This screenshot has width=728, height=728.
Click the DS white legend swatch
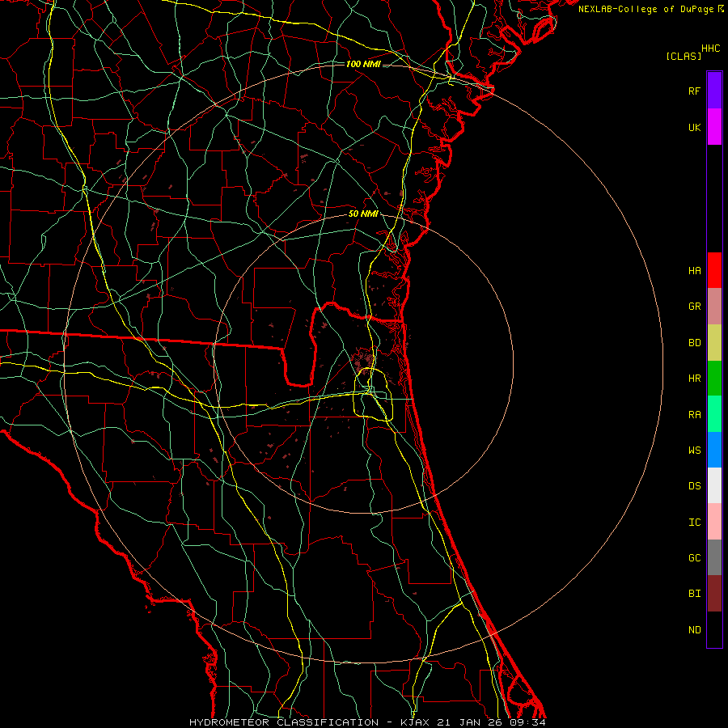point(714,485)
